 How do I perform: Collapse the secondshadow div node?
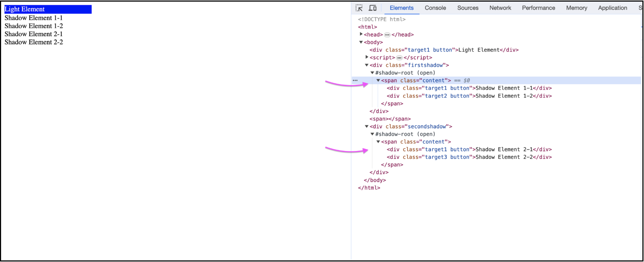[367, 127]
